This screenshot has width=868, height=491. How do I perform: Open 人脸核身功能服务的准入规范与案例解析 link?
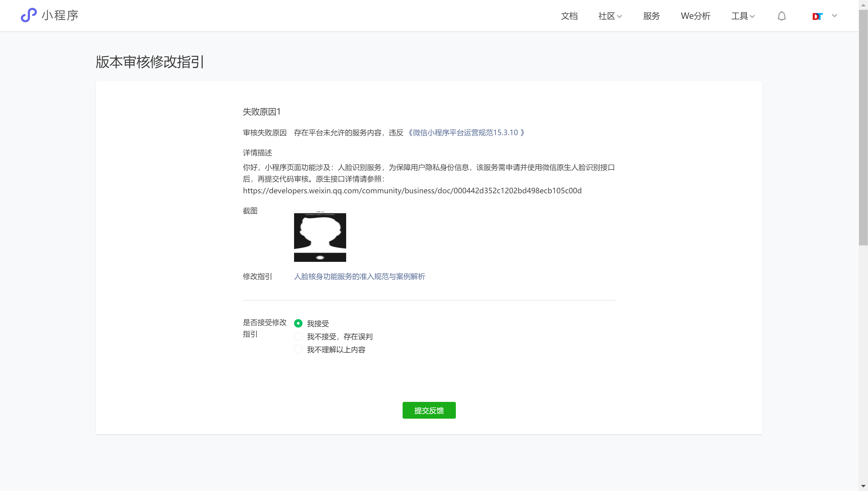click(359, 277)
